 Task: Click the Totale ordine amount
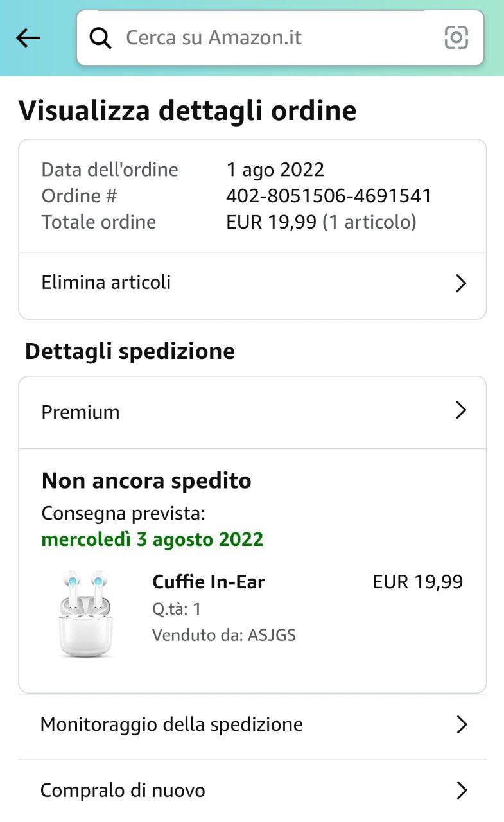(x=272, y=222)
